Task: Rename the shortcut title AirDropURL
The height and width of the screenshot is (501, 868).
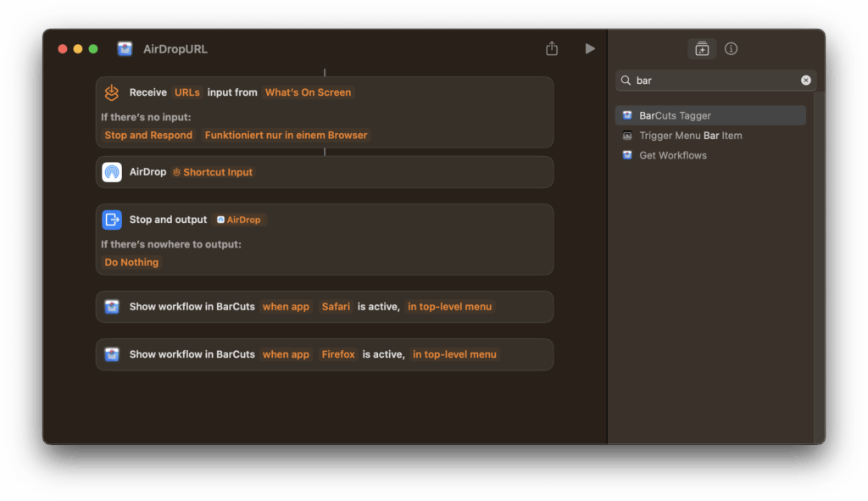Action: (175, 49)
